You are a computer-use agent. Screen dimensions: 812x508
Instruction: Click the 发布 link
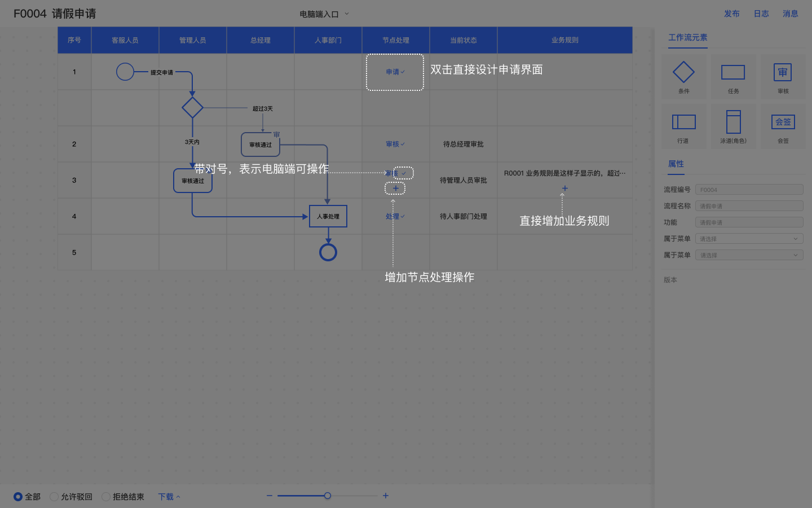click(x=731, y=14)
